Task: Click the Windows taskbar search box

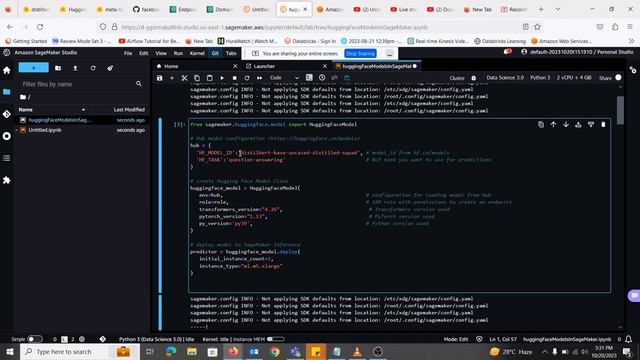Action: point(80,351)
